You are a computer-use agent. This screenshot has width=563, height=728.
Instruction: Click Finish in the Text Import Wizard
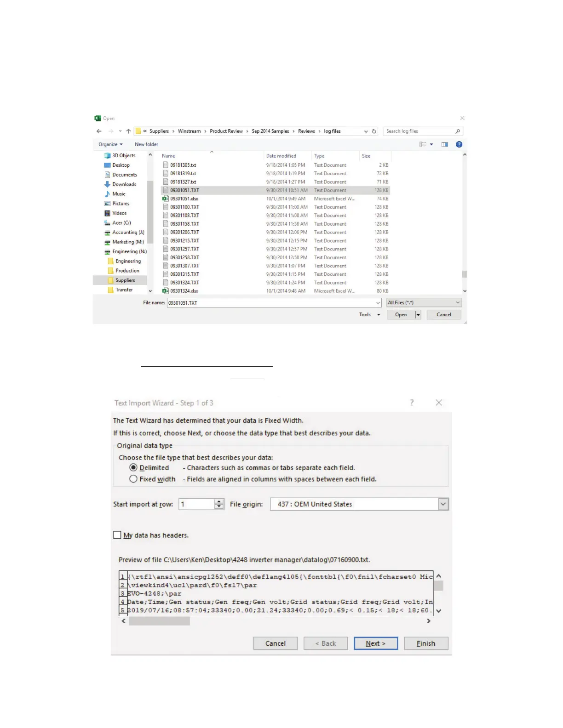tap(426, 643)
